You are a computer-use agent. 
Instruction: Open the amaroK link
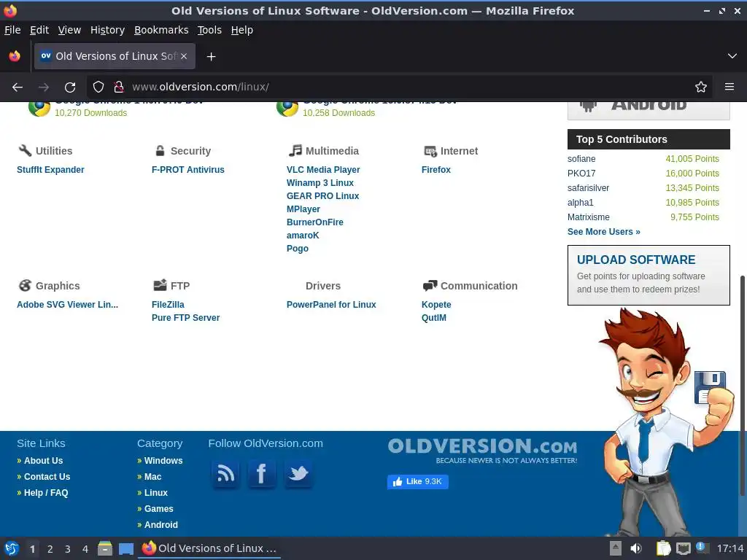[303, 236]
